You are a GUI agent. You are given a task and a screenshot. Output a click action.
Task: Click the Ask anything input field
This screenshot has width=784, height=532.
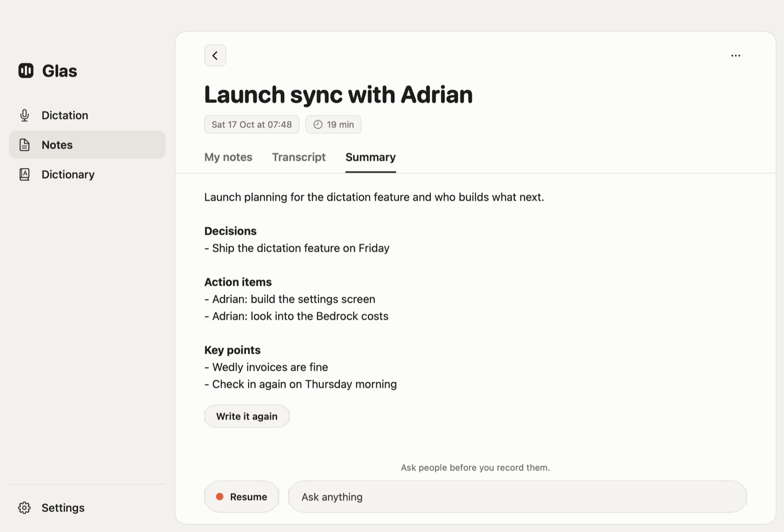pyautogui.click(x=517, y=497)
